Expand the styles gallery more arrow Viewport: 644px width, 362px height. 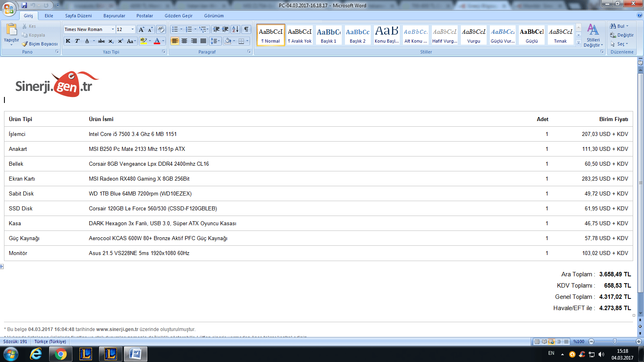click(x=578, y=43)
